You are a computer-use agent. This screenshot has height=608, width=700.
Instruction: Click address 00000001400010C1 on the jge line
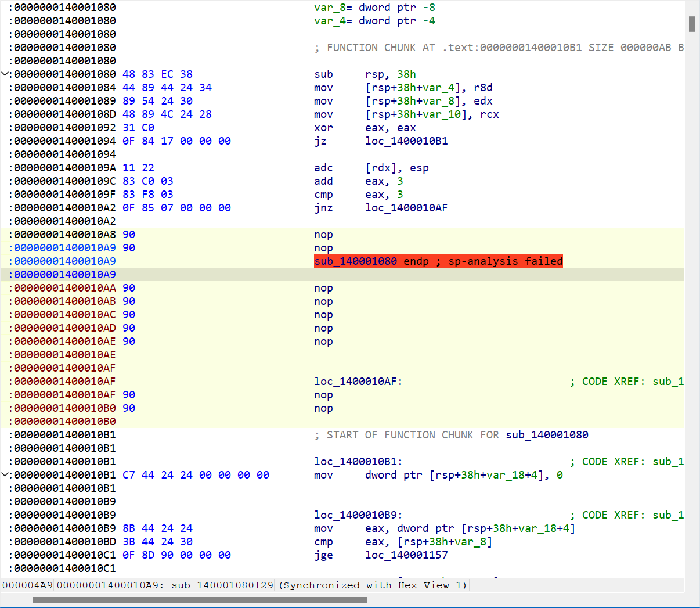click(64, 555)
